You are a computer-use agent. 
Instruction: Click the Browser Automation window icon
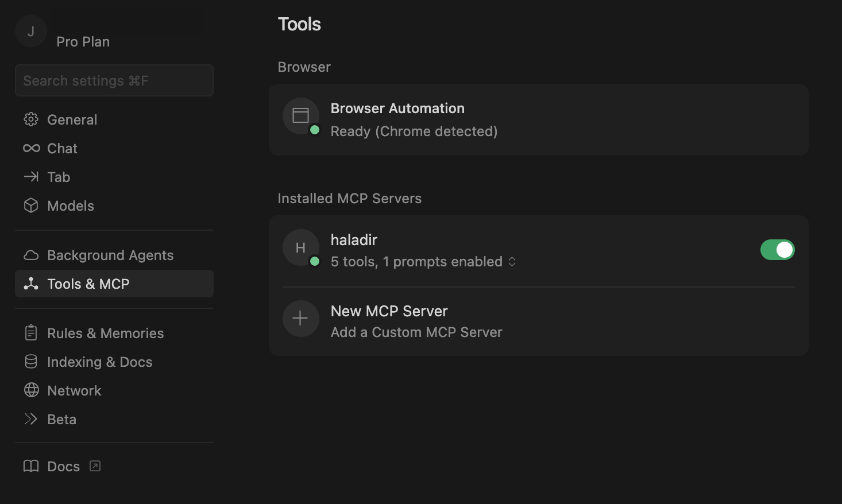(300, 116)
